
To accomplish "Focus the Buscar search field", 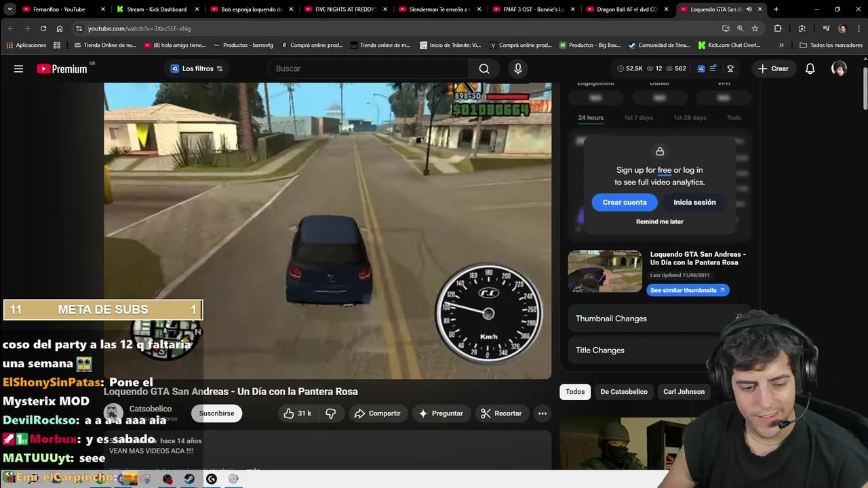I will pyautogui.click(x=369, y=68).
